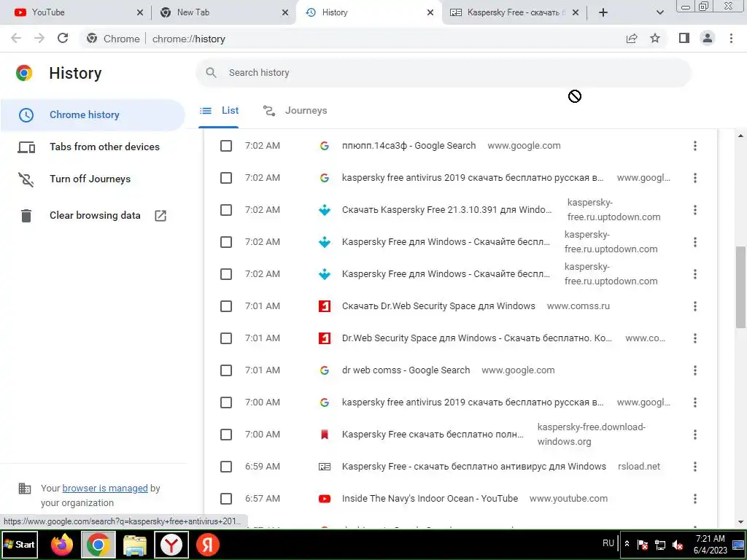Check box for rsload.net Kaspersky Free entry
The image size is (747, 560).
click(226, 467)
